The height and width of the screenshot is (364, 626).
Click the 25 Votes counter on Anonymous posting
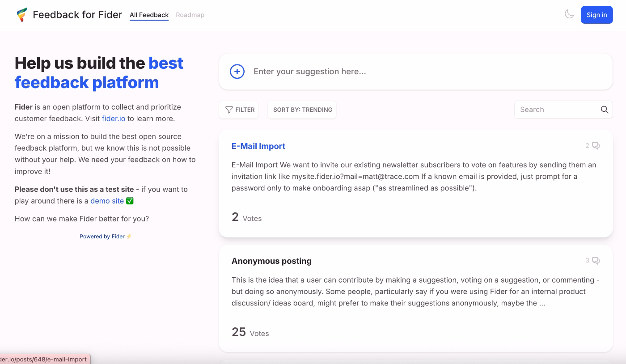point(250,332)
